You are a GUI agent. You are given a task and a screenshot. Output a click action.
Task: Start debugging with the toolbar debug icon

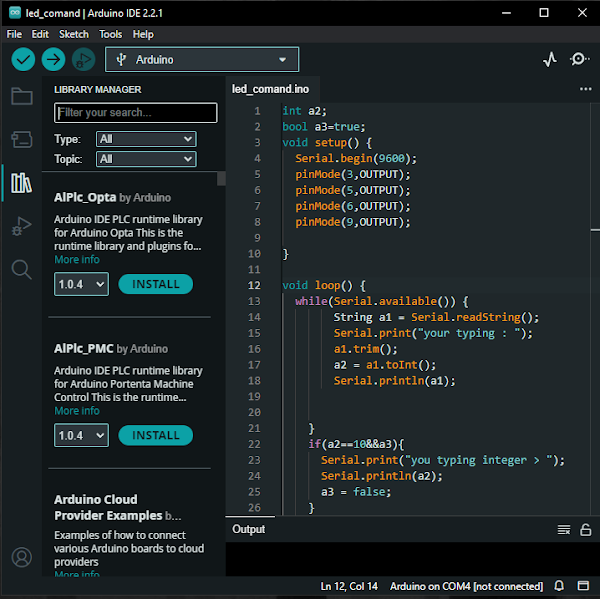pyautogui.click(x=83, y=59)
